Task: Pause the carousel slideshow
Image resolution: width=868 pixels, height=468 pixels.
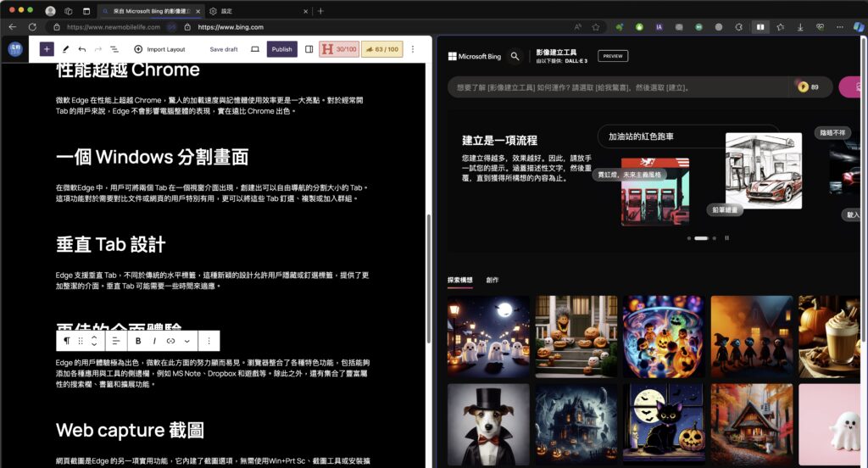Action: tap(726, 238)
